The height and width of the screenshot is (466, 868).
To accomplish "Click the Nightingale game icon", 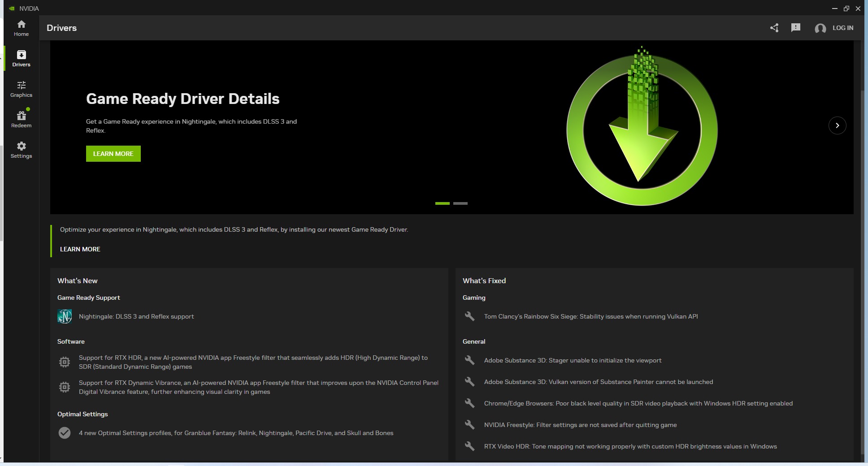I will pos(65,316).
